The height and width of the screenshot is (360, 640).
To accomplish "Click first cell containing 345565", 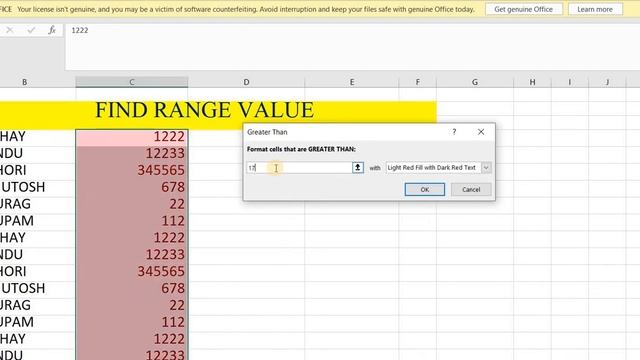I will tap(131, 171).
